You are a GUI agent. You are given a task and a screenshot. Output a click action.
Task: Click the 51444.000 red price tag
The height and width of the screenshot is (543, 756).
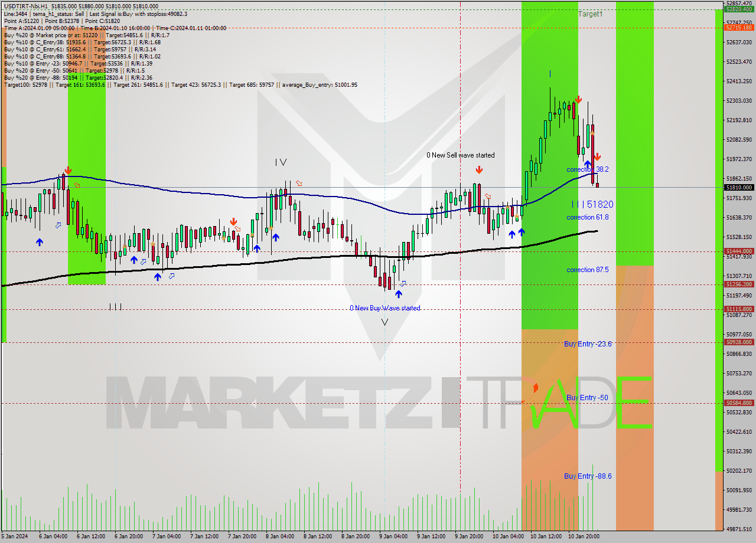coord(739,251)
